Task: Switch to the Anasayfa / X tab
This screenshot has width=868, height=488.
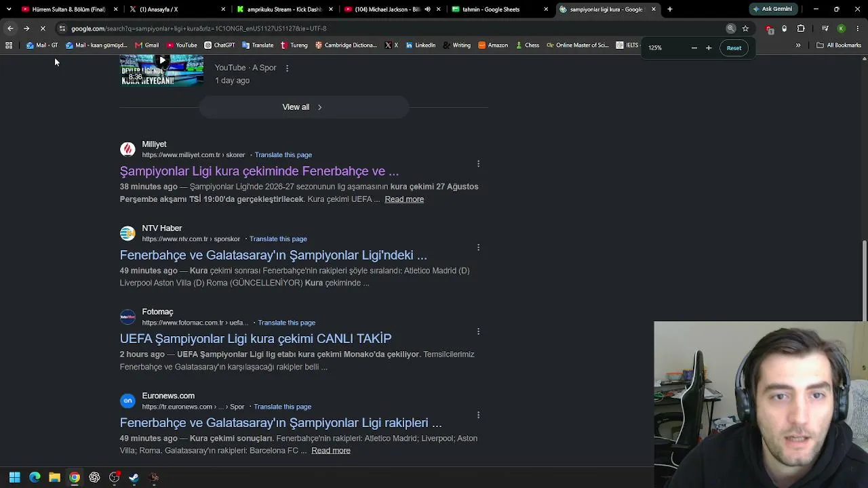Action: 176,9
